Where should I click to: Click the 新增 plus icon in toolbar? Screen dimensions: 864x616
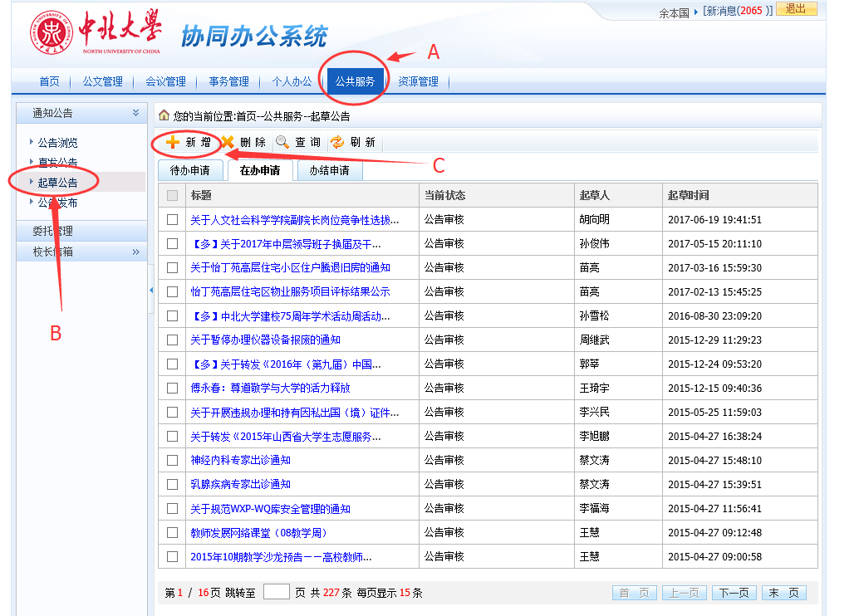tap(173, 142)
